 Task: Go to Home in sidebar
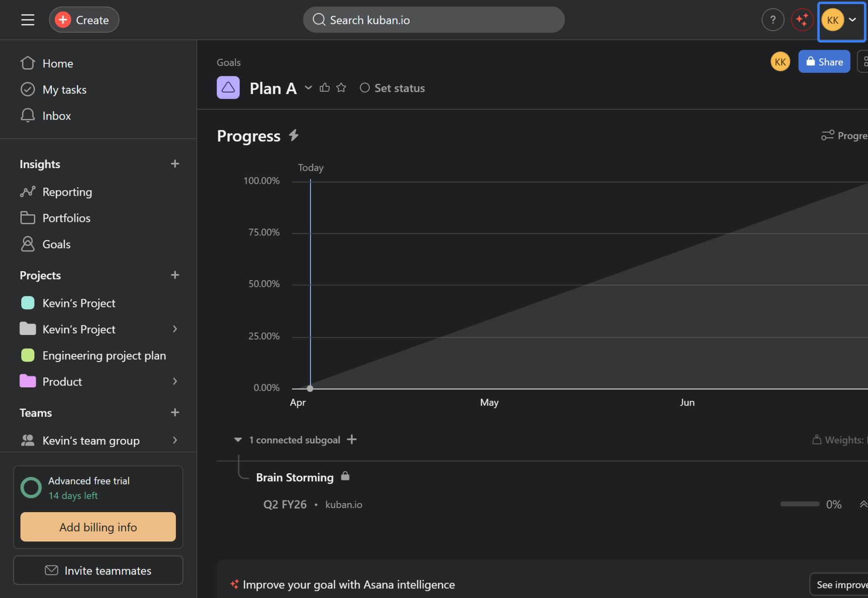point(57,63)
